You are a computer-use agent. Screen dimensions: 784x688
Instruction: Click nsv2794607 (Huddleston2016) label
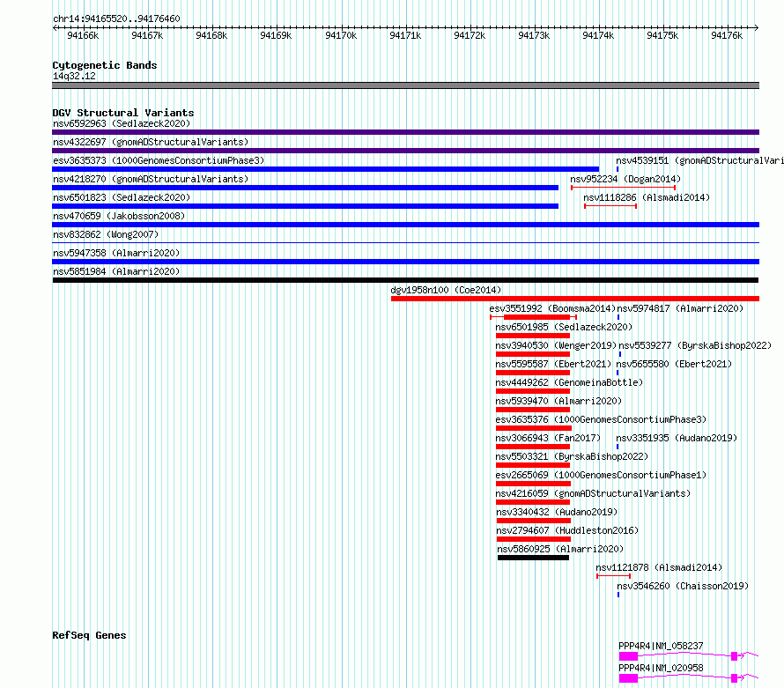coord(567,530)
